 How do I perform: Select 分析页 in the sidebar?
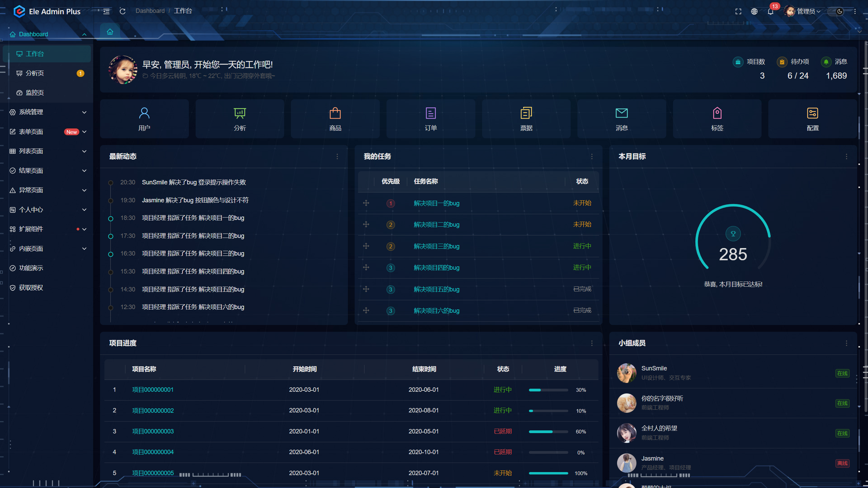click(35, 73)
